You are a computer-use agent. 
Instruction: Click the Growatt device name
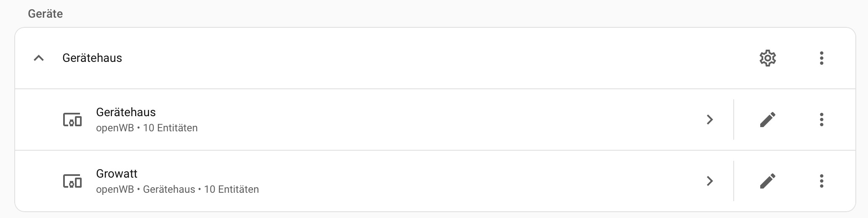117,173
